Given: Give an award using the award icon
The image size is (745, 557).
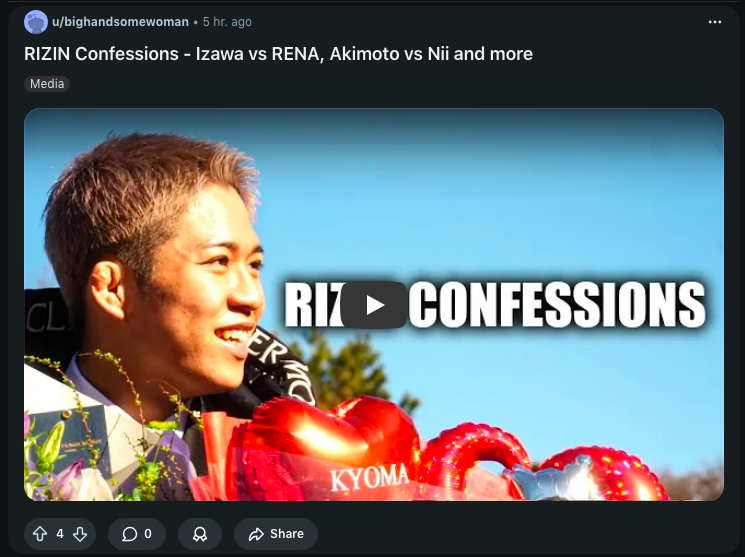Looking at the screenshot, I should [200, 534].
